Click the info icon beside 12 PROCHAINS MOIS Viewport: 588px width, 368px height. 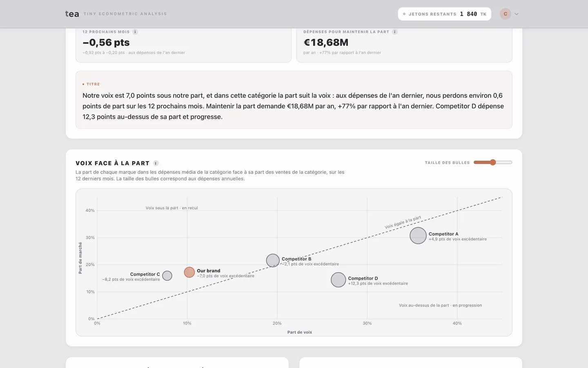tap(135, 32)
